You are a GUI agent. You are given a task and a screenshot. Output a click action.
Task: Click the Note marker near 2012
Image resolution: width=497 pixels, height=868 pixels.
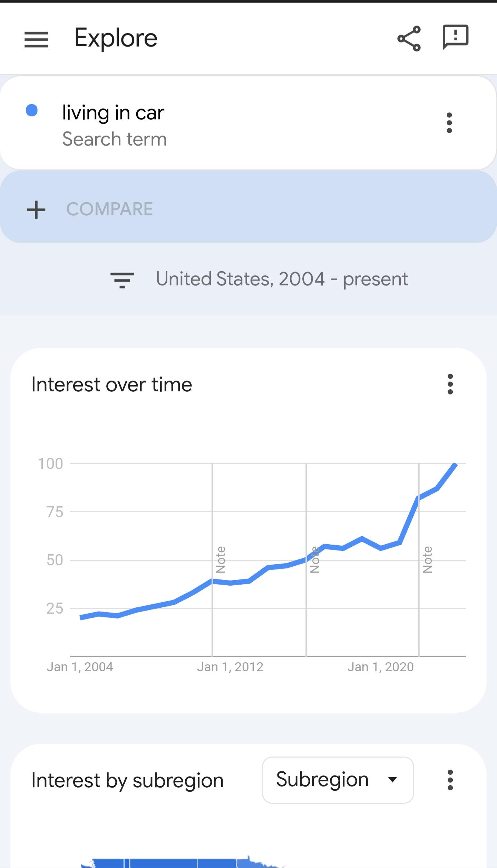click(221, 559)
